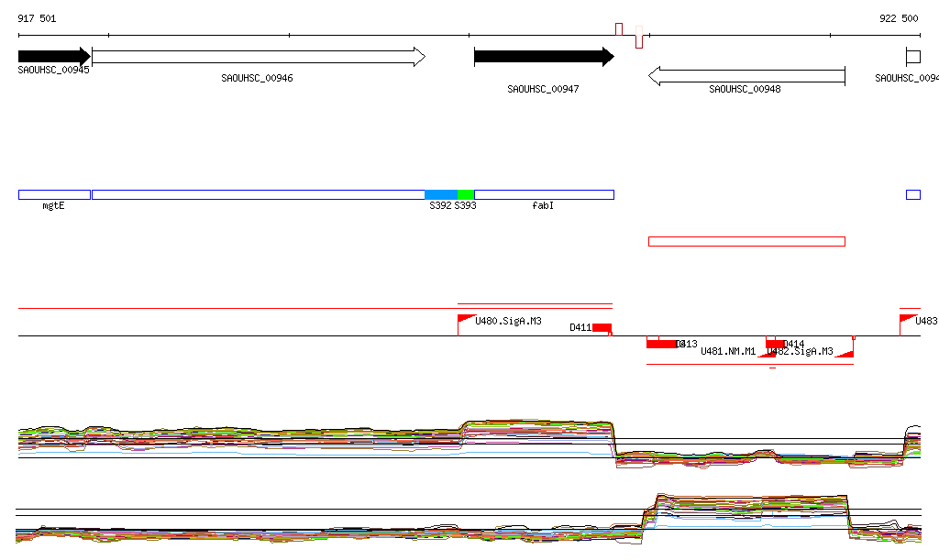939x560 pixels.
Task: Select the black SAOUHSC_00945 gene arrow
Action: click(x=54, y=57)
